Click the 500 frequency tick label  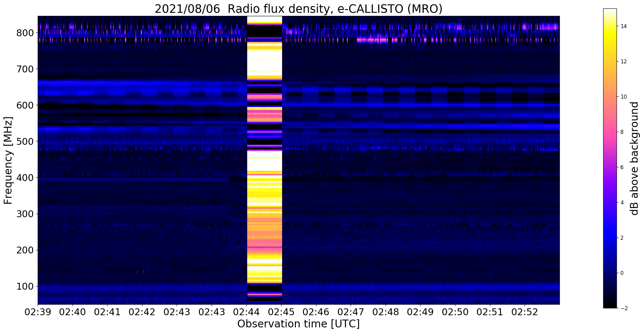(25, 141)
